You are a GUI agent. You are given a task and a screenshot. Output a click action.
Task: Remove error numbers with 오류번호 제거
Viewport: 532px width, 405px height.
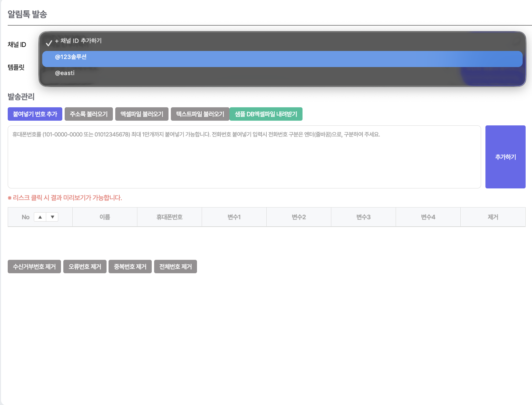(85, 267)
